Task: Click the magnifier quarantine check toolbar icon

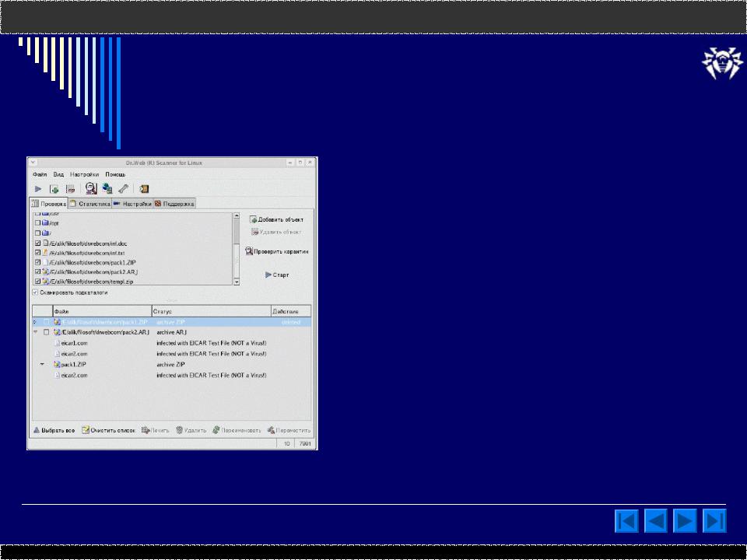Action: click(x=92, y=188)
